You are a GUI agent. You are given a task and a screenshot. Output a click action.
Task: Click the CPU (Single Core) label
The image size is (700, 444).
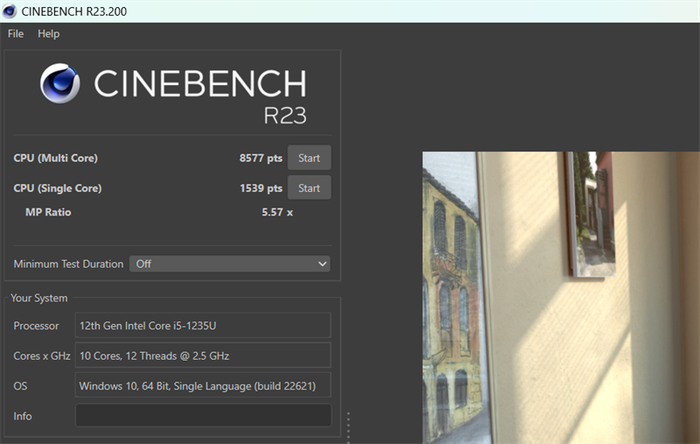[x=58, y=188]
